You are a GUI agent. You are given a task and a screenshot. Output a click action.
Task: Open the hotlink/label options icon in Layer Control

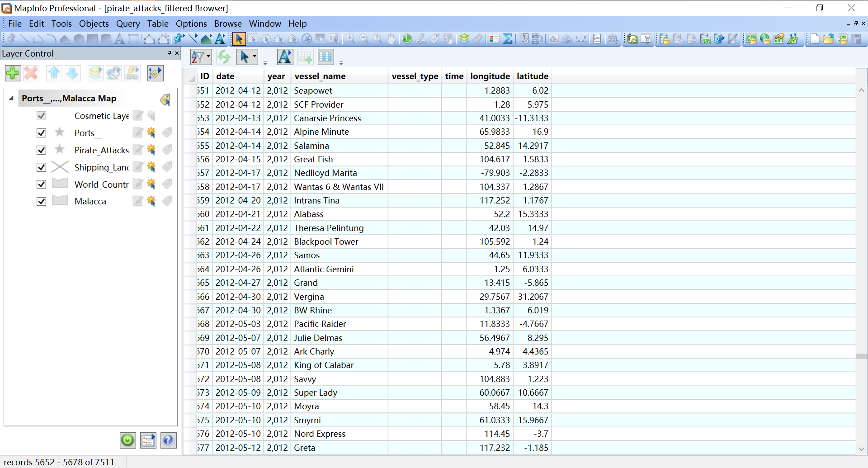coord(155,73)
